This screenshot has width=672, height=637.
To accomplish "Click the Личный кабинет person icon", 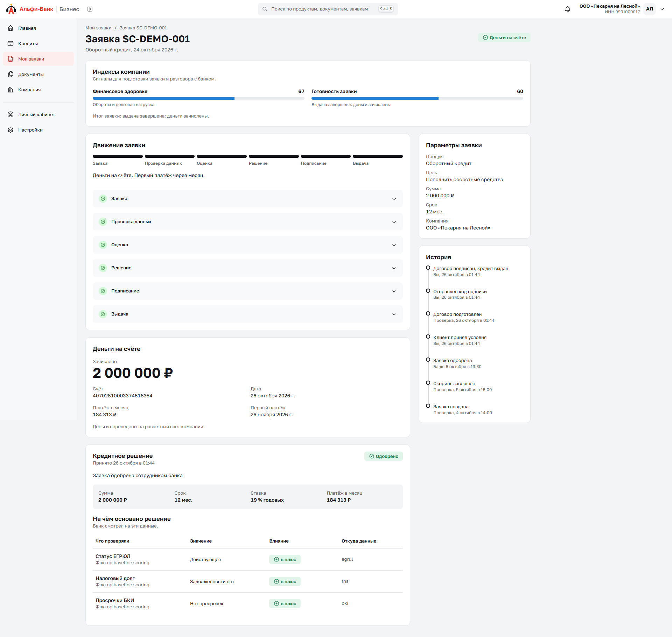I will [x=11, y=114].
